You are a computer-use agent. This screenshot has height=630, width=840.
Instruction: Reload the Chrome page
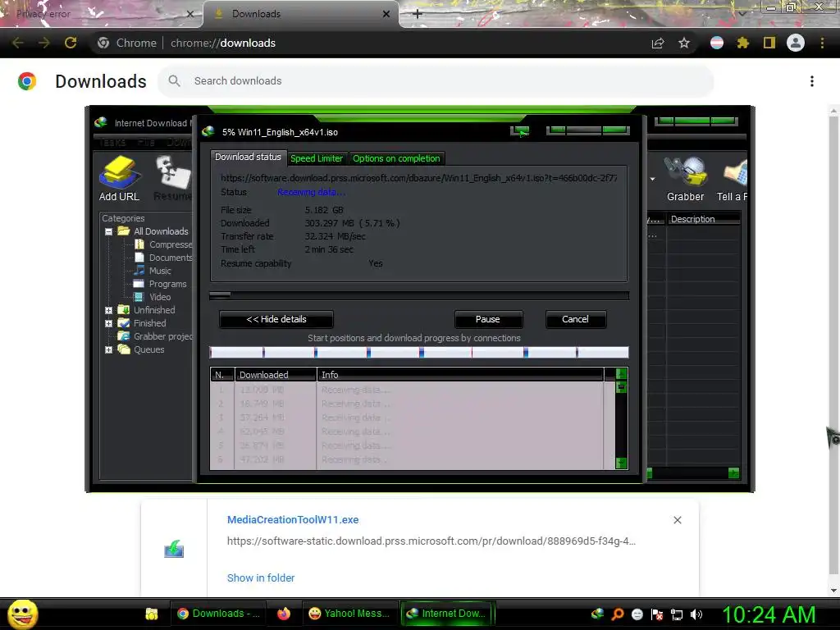71,43
